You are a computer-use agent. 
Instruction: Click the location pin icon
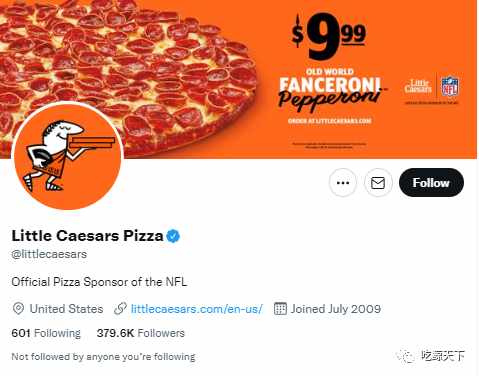[18, 309]
